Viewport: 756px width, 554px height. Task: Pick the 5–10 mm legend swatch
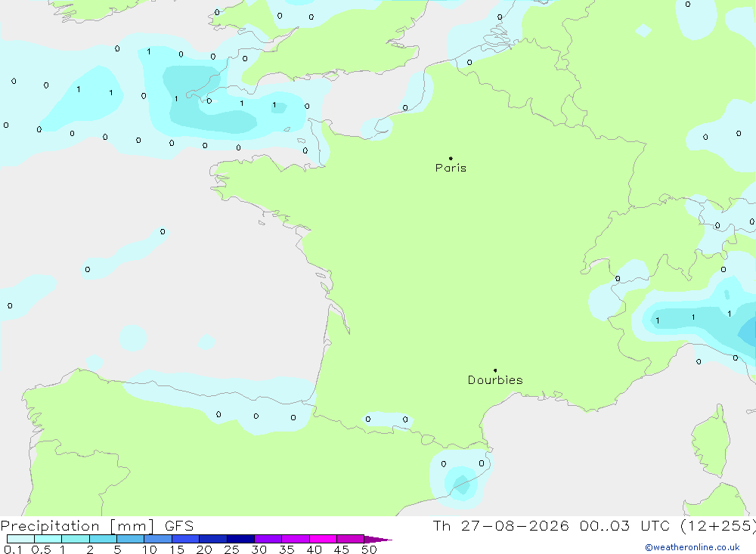coord(131,539)
